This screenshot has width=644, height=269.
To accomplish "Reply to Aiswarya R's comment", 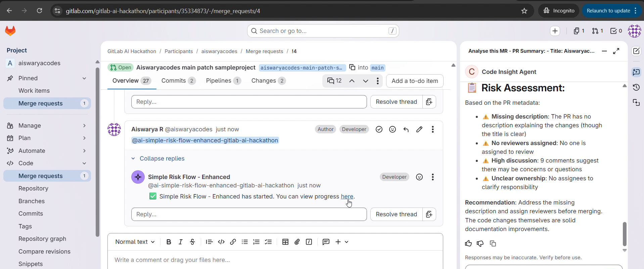I will point(406,129).
